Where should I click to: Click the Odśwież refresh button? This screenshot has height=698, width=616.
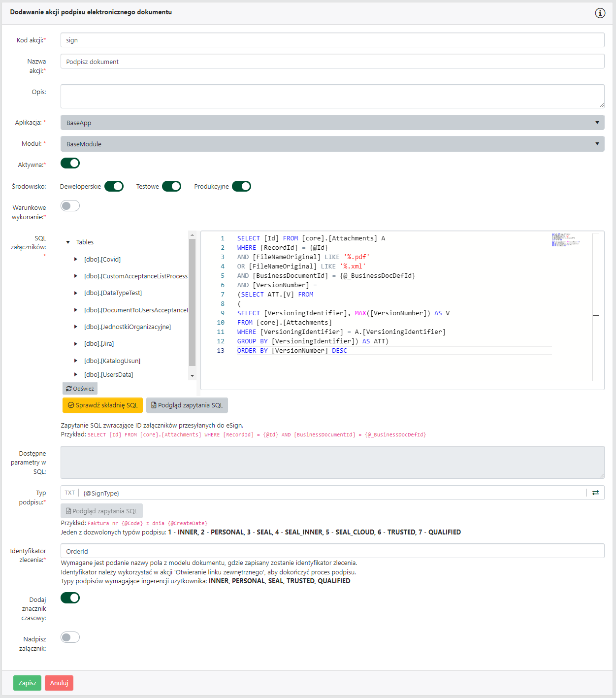click(x=80, y=389)
